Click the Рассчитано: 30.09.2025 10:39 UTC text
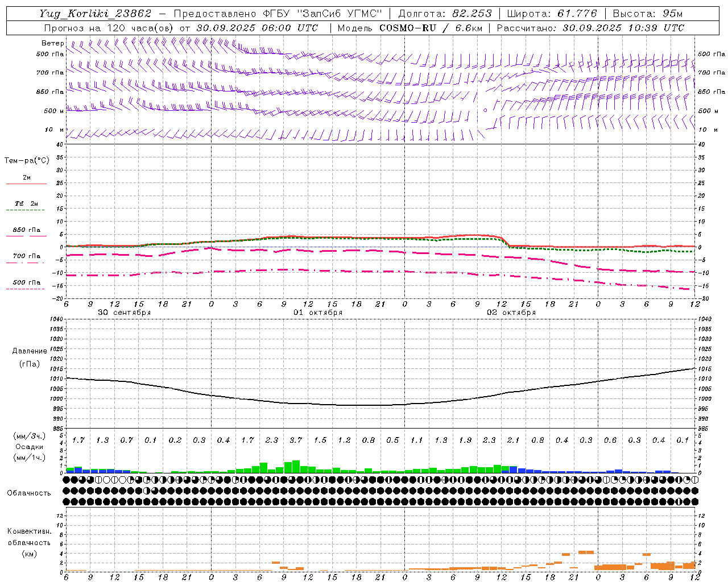728x582 pixels. pyautogui.click(x=591, y=28)
